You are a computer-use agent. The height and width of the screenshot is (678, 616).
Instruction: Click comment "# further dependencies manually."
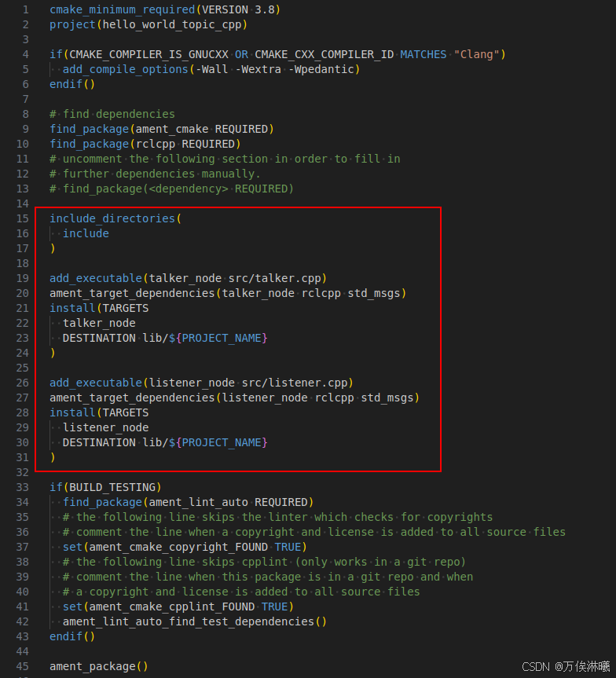click(155, 174)
